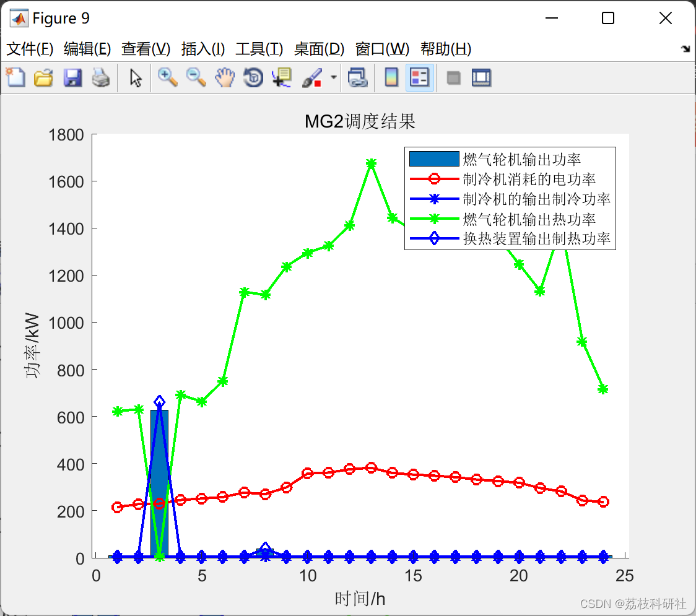The image size is (696, 616).
Task: Maximize the Figure 9 window
Action: point(607,18)
